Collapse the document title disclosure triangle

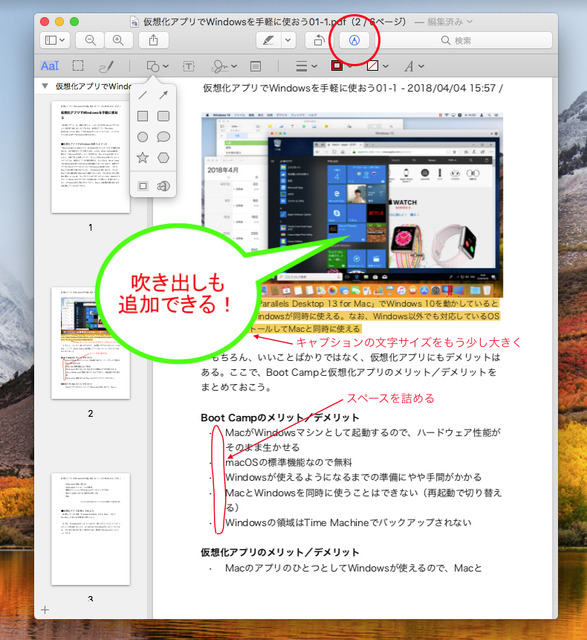coord(45,86)
